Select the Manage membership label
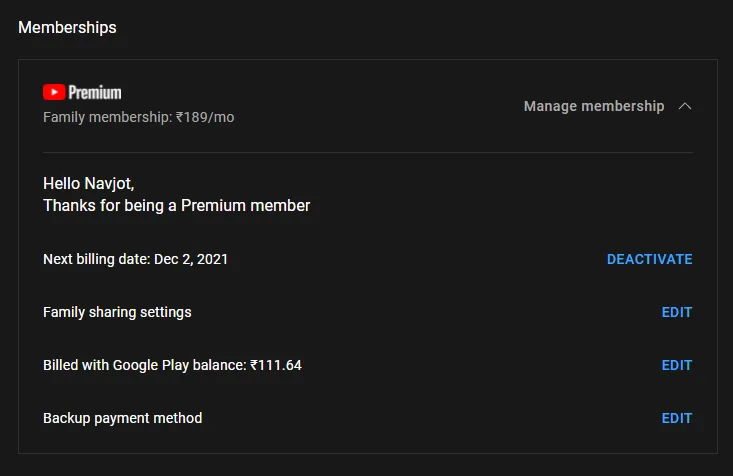The height and width of the screenshot is (476, 733). pos(593,106)
